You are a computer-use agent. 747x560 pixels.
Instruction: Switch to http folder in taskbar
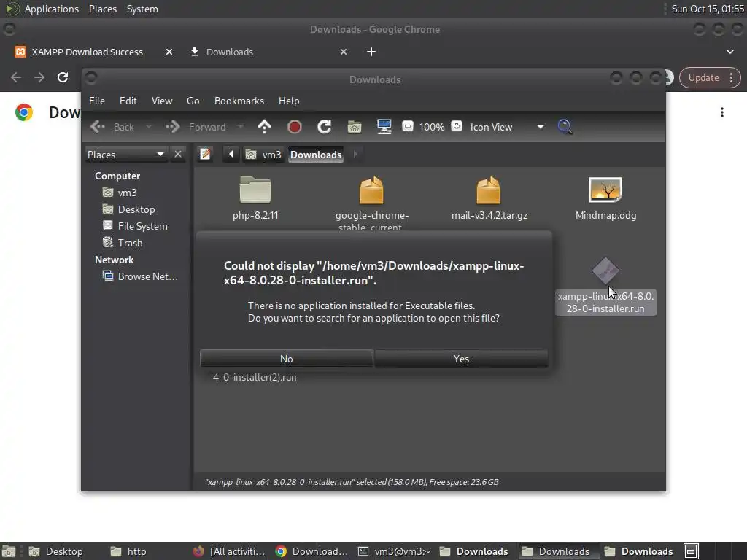click(128, 551)
